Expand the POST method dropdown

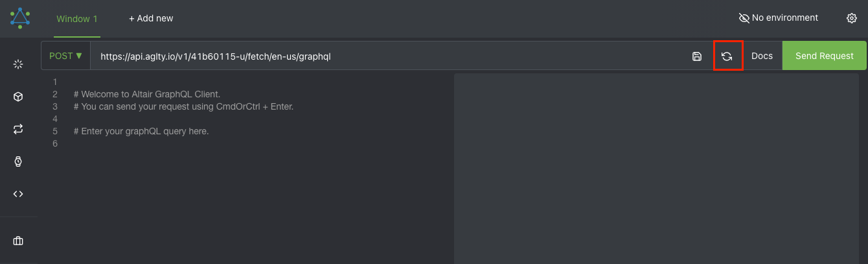coord(65,56)
